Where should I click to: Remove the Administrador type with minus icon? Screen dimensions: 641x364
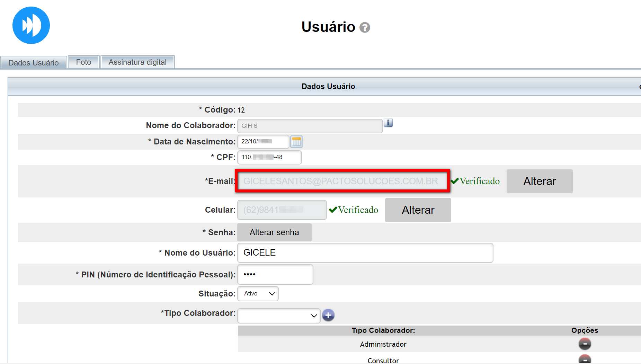click(x=585, y=344)
